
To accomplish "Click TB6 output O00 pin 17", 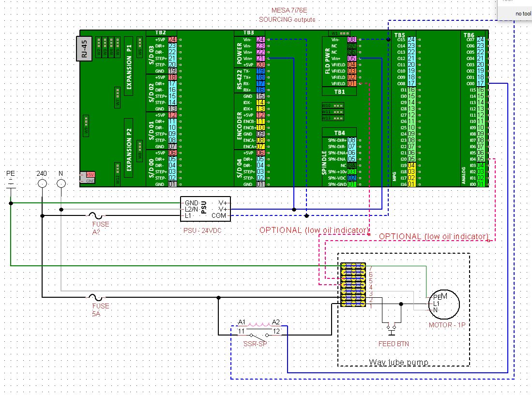I will 480,83.
